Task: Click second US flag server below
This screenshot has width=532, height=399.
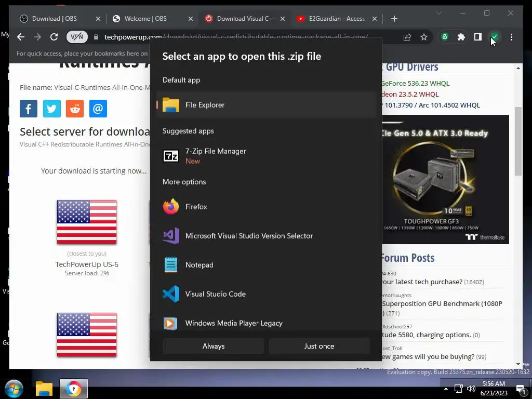Action: [x=87, y=335]
